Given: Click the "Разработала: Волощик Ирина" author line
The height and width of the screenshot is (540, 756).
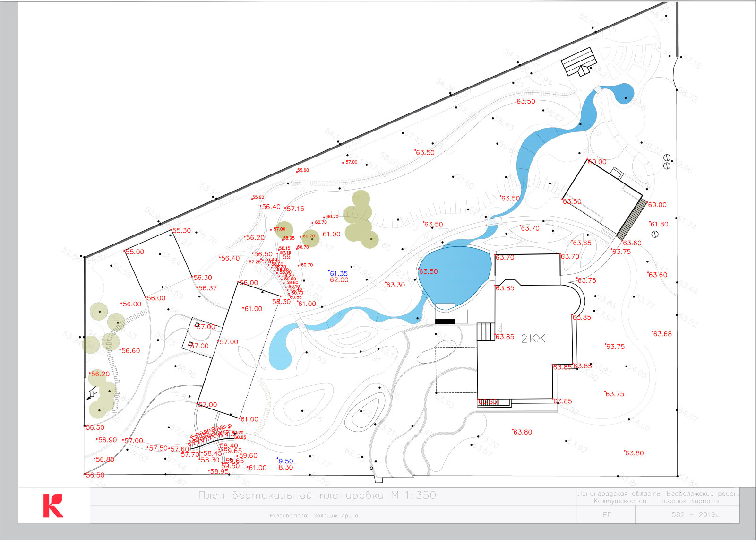Looking at the screenshot, I should [314, 515].
